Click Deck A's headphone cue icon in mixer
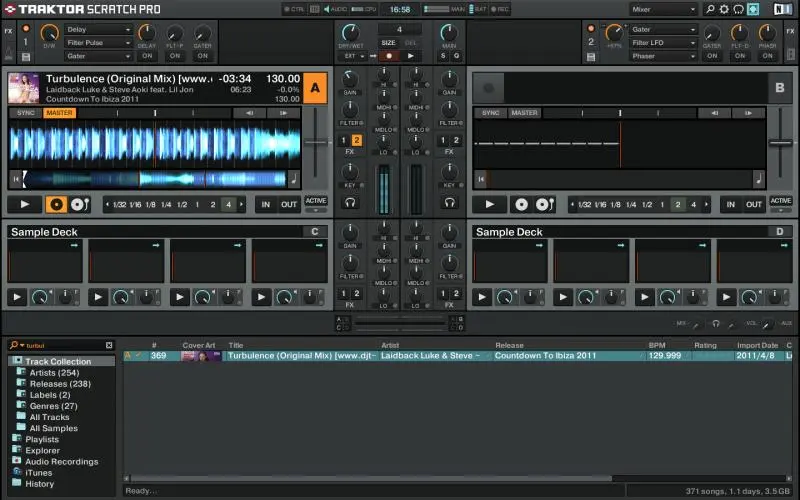 point(350,203)
